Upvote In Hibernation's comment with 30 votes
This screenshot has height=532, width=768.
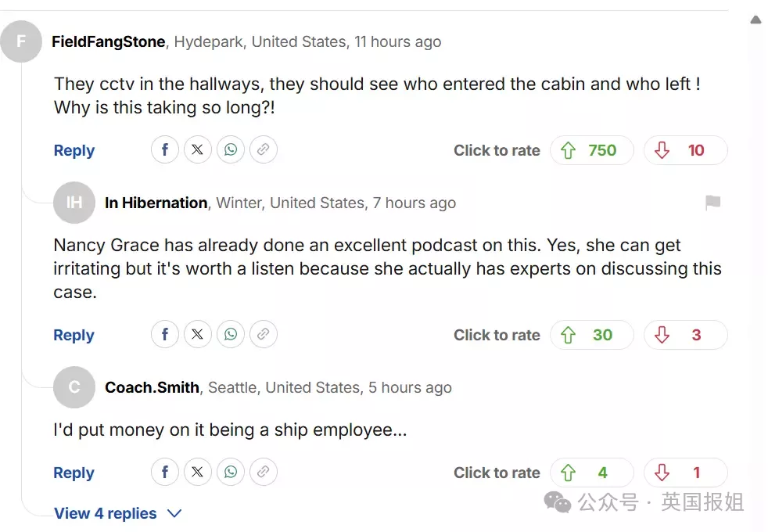pyautogui.click(x=591, y=335)
